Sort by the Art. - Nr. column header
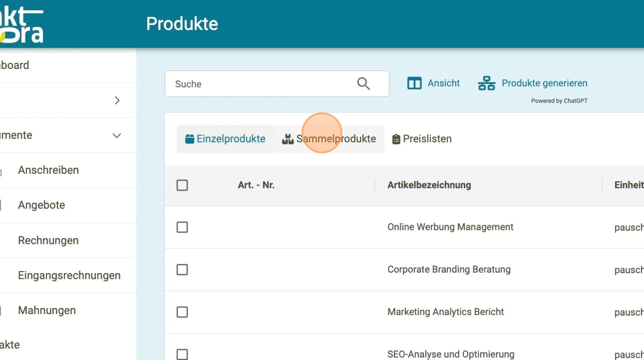Screen dimensions: 644x360 256,185
